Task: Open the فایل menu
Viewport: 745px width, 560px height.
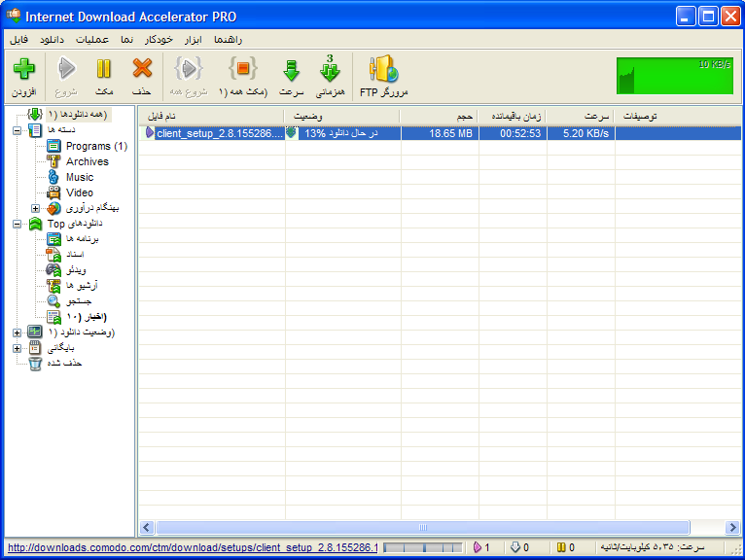Action: point(19,40)
